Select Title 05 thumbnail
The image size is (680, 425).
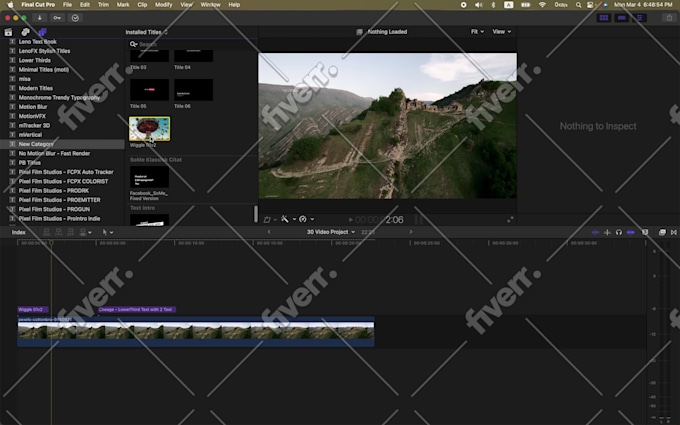point(150,90)
